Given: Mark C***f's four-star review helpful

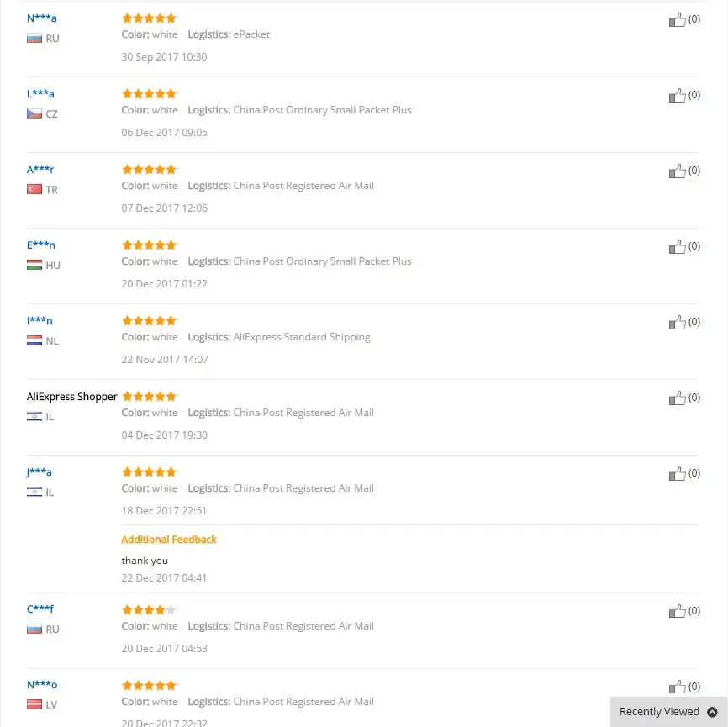Looking at the screenshot, I should [677, 611].
